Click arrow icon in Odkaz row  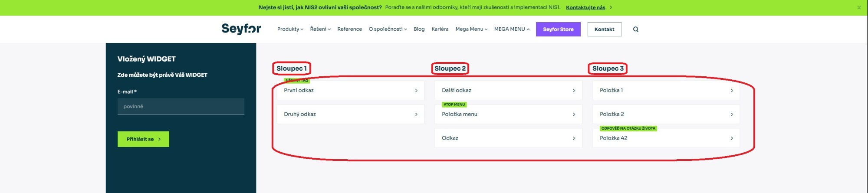(574, 138)
